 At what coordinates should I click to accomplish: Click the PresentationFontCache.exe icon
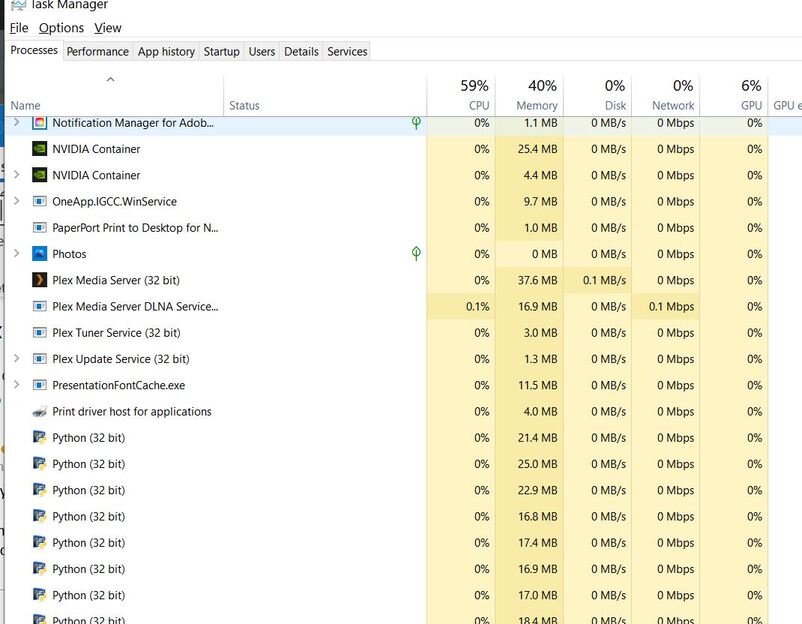pyautogui.click(x=39, y=385)
